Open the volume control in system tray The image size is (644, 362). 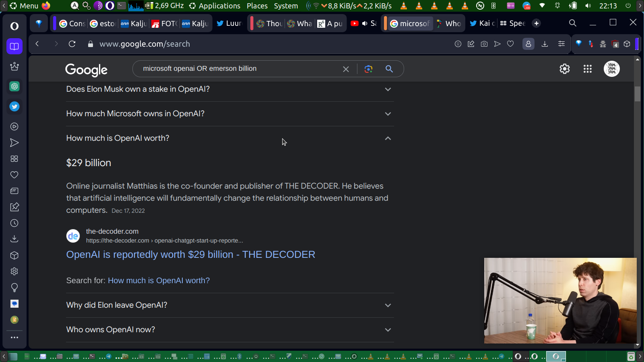(588, 6)
